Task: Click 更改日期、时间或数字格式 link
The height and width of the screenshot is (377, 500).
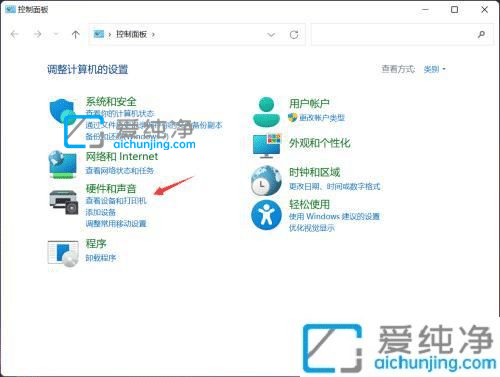Action: 335,186
